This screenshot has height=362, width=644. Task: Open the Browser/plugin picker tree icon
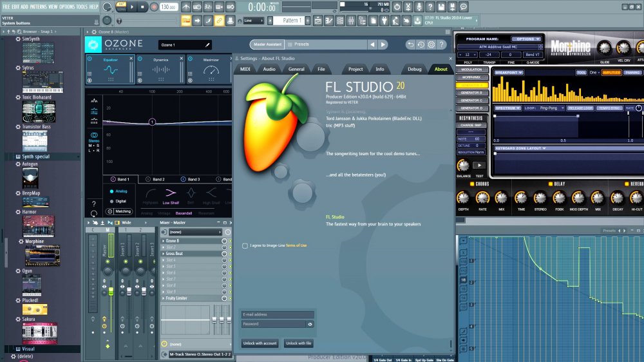pyautogui.click(x=362, y=21)
